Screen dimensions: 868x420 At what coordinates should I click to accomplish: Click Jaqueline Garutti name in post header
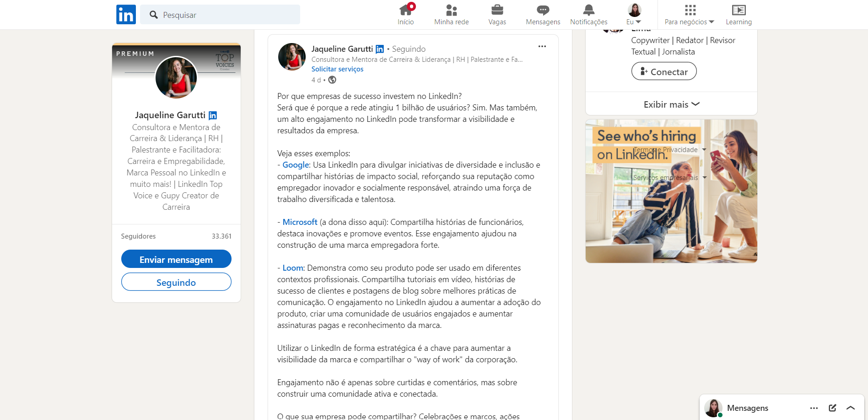coord(342,49)
